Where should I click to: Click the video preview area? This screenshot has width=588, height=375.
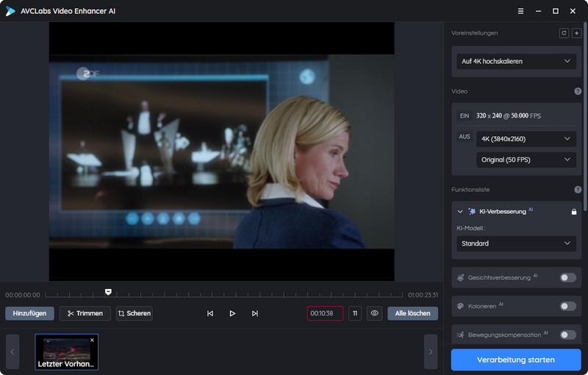(222, 151)
